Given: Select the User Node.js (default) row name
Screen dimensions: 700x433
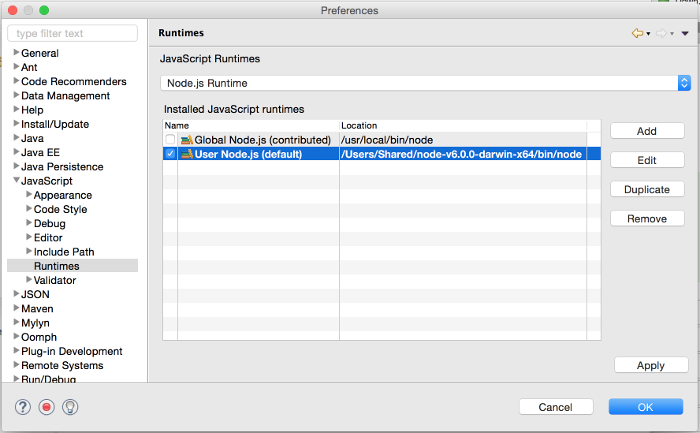Looking at the screenshot, I should pos(248,154).
